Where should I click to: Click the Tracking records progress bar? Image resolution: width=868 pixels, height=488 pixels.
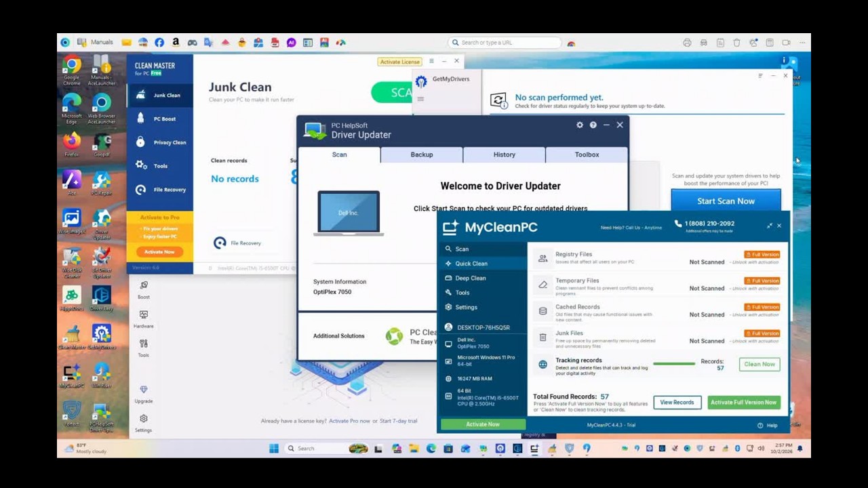click(673, 364)
